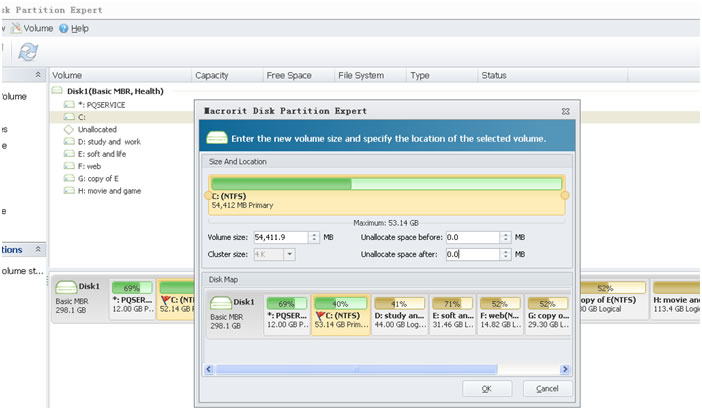Select the Unallocated row in the list
This screenshot has height=410, width=702.
pos(90,129)
